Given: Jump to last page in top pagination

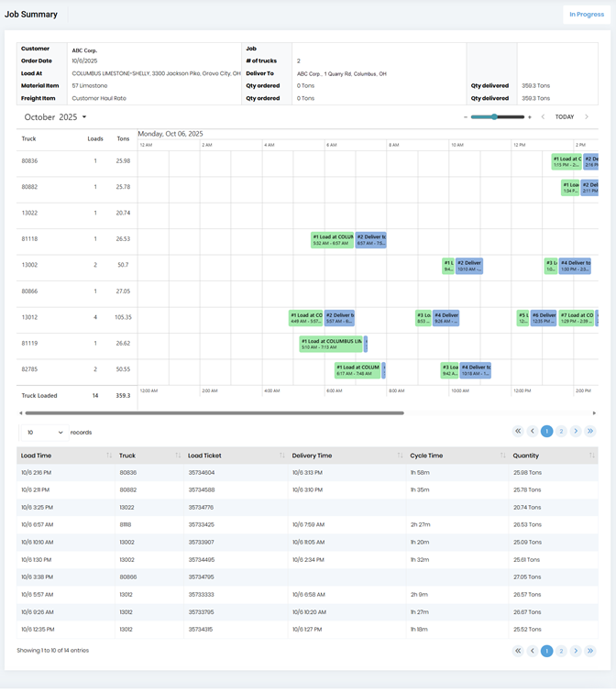Looking at the screenshot, I should (x=590, y=431).
